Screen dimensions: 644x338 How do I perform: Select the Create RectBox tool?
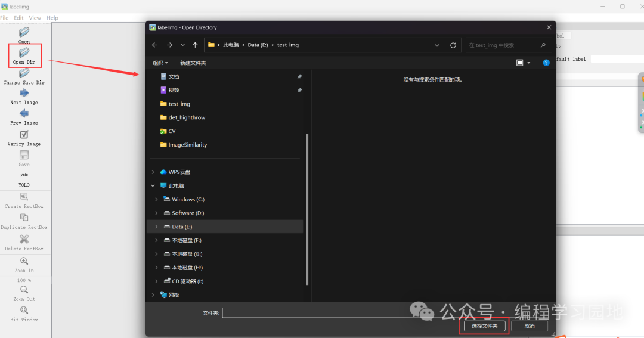pos(24,201)
